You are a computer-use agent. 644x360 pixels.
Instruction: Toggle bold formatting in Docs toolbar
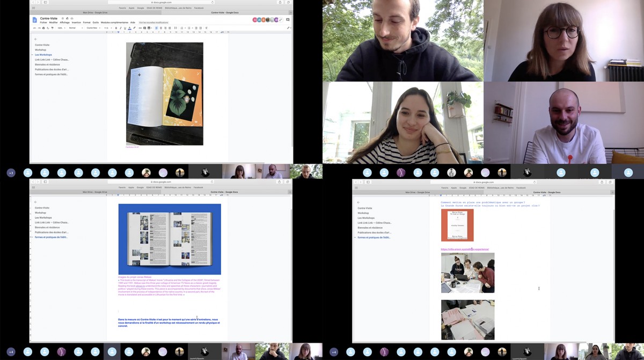(116, 28)
